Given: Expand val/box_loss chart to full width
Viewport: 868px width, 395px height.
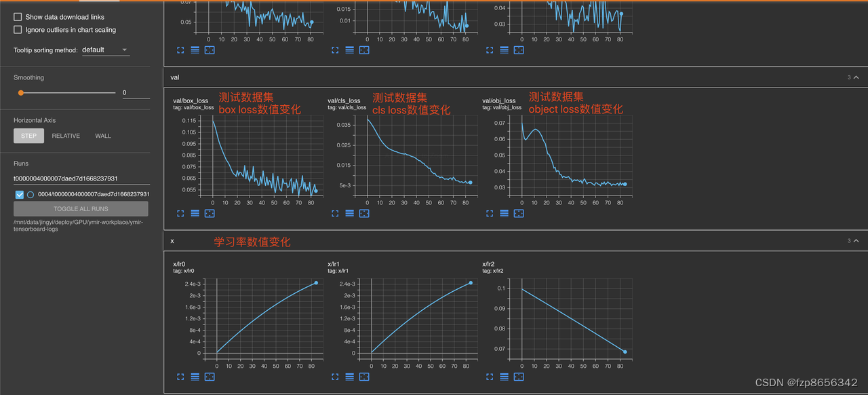Looking at the screenshot, I should tap(180, 213).
